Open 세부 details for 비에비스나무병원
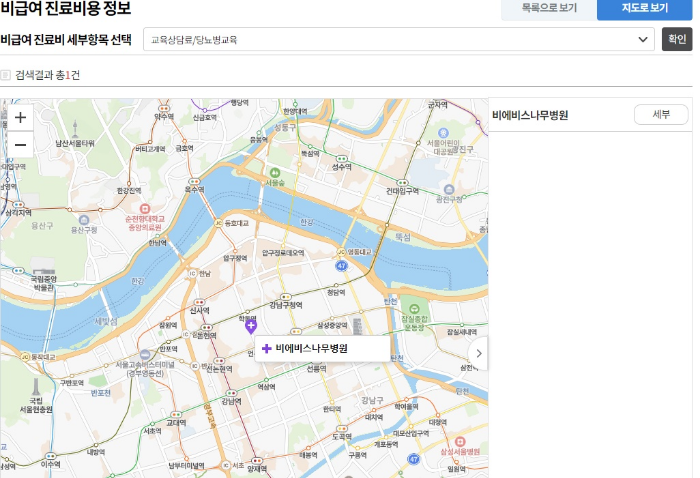 (661, 115)
